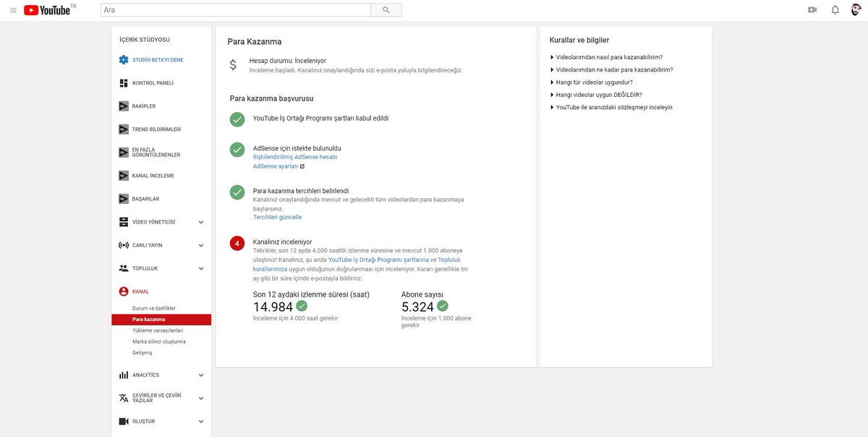This screenshot has width=868, height=437.
Task: Open the create video camera icon
Action: coord(812,10)
